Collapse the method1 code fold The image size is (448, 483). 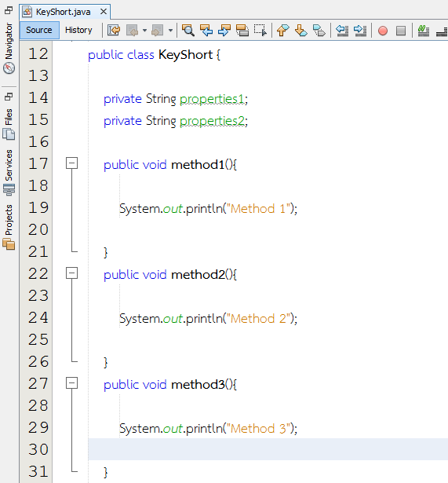pos(71,163)
